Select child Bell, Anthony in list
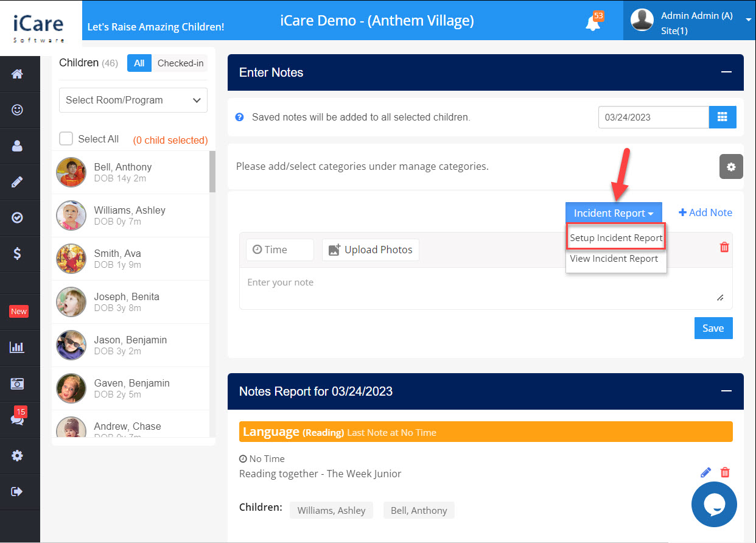Screen dimensions: 756x543 (x=131, y=172)
